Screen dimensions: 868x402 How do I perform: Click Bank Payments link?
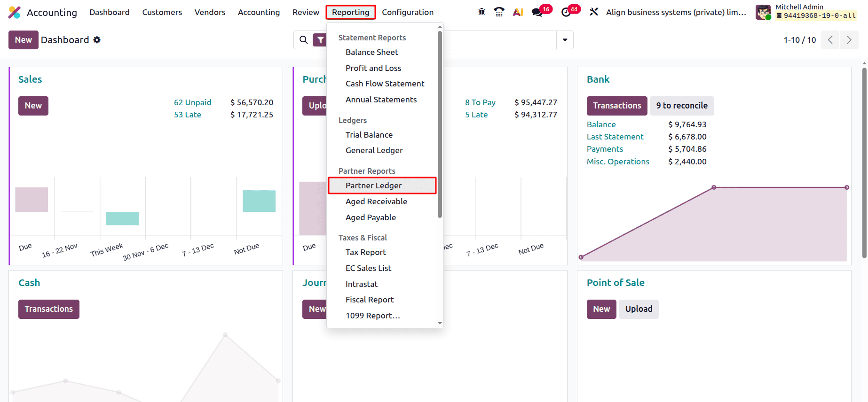(x=605, y=149)
